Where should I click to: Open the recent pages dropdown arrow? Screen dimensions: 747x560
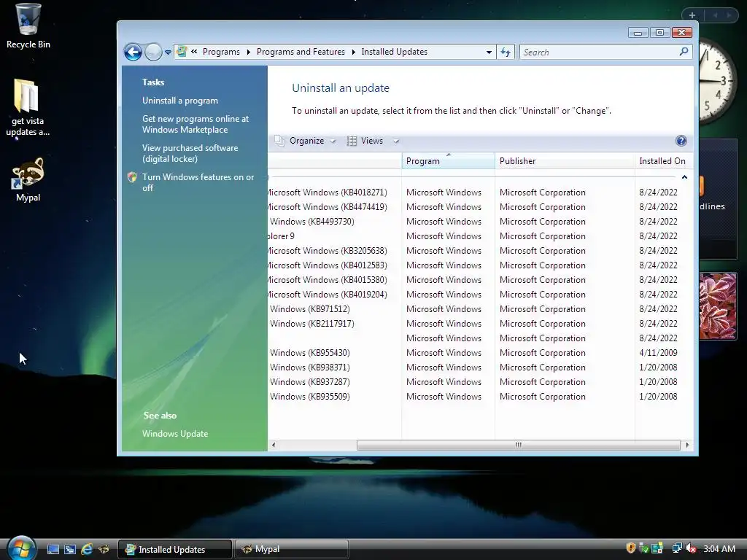pyautogui.click(x=168, y=52)
